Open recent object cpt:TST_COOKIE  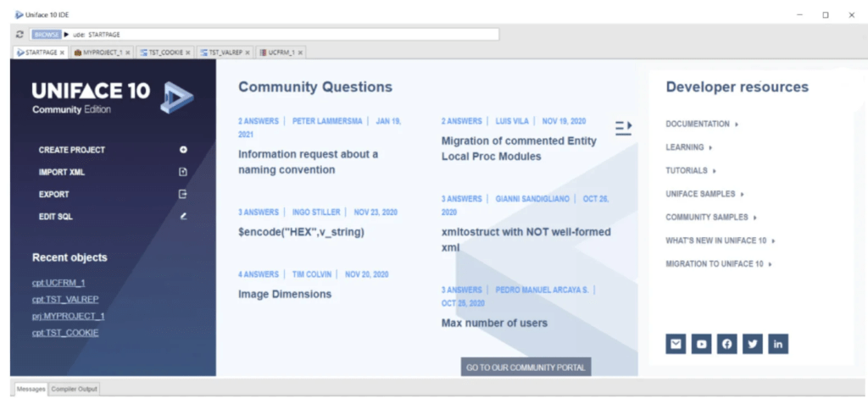click(x=65, y=333)
